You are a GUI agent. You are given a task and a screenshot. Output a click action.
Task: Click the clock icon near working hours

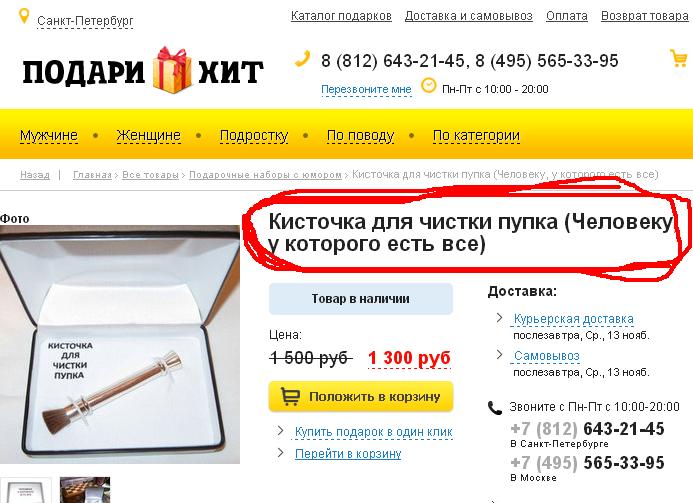[428, 85]
